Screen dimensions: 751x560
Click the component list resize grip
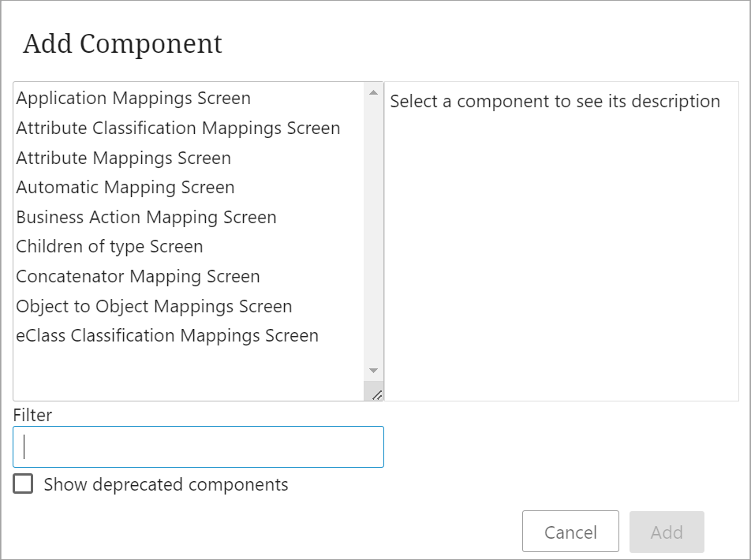pyautogui.click(x=376, y=394)
